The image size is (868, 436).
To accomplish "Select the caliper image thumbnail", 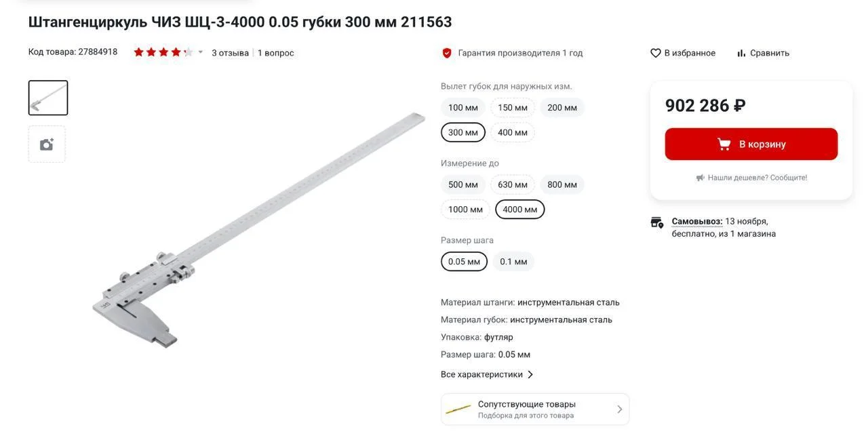I will 48,98.
